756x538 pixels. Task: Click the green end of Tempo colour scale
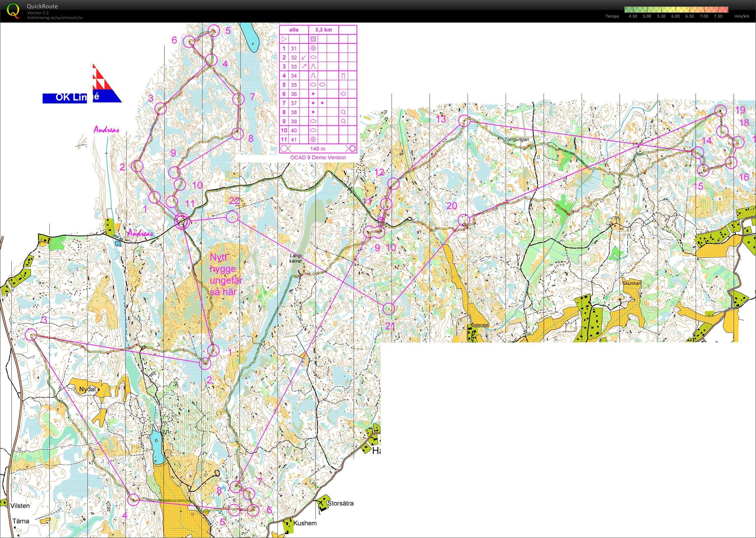(629, 9)
